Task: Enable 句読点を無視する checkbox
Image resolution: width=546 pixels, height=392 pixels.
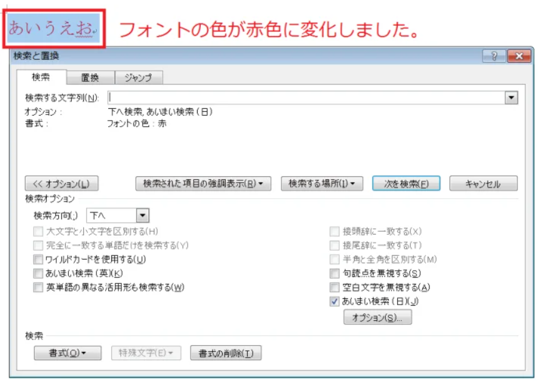Action: click(335, 273)
